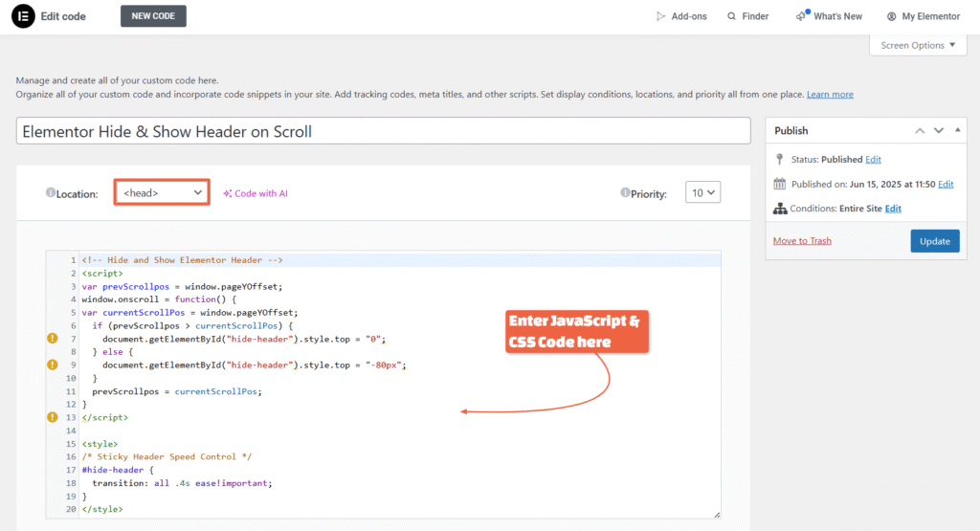The width and height of the screenshot is (980, 531).
Task: Click the Finder magnifier icon
Action: 731,16
